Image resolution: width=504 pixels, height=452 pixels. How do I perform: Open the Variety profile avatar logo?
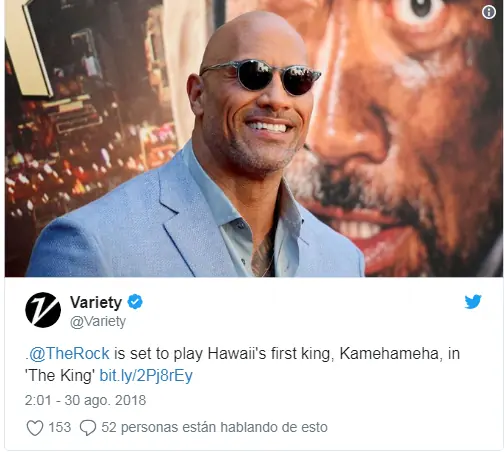click(43, 310)
